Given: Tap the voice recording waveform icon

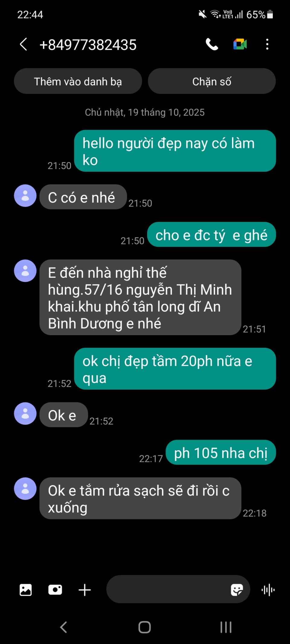Looking at the screenshot, I should [x=268, y=590].
